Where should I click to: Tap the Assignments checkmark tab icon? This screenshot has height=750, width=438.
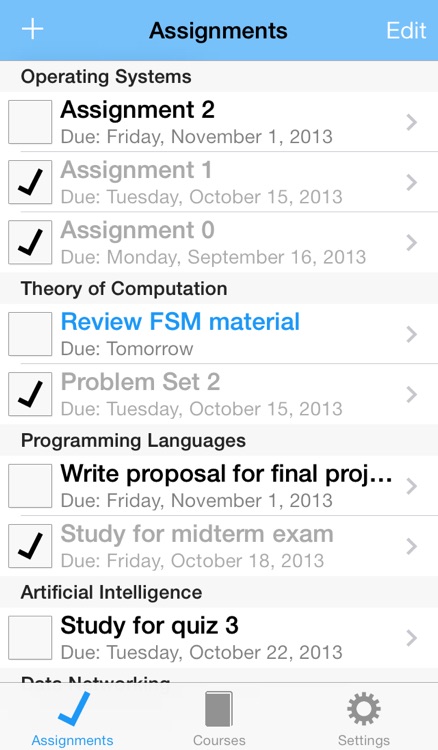coord(74,709)
